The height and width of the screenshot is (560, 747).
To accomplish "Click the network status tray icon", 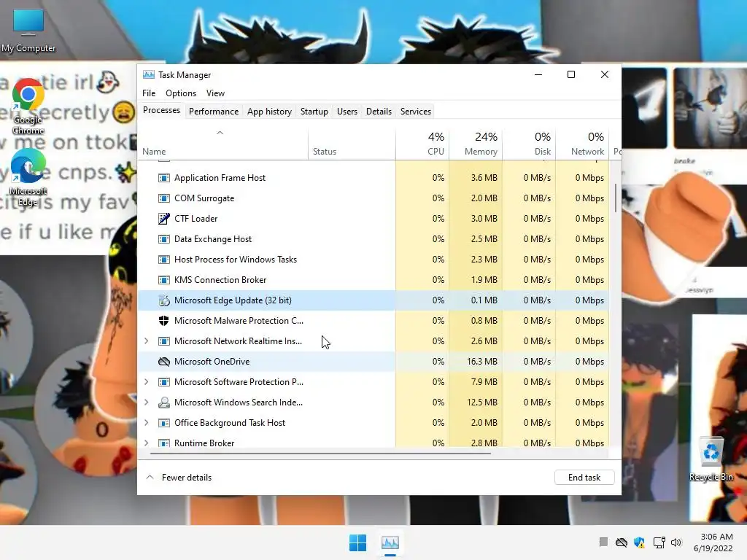I will (659, 542).
